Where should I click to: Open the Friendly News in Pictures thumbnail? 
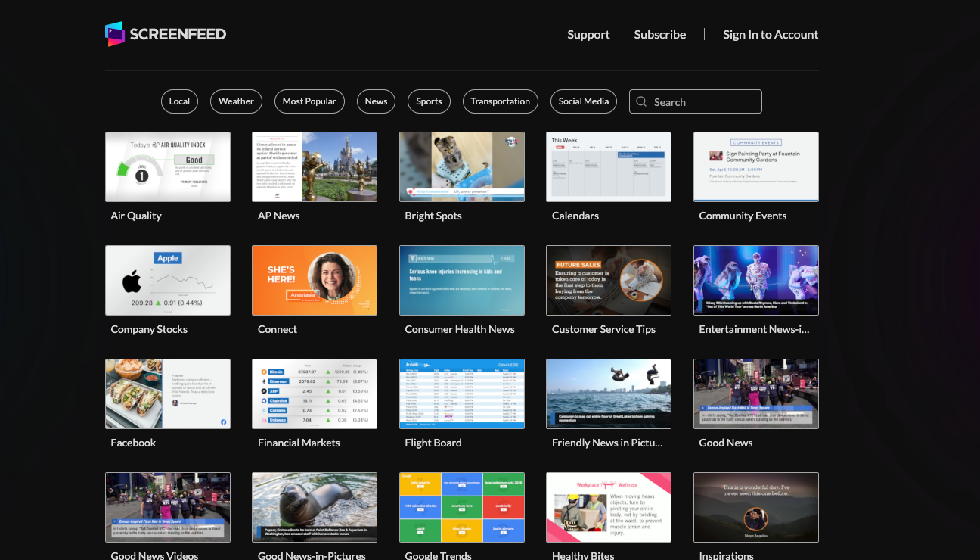pos(609,394)
